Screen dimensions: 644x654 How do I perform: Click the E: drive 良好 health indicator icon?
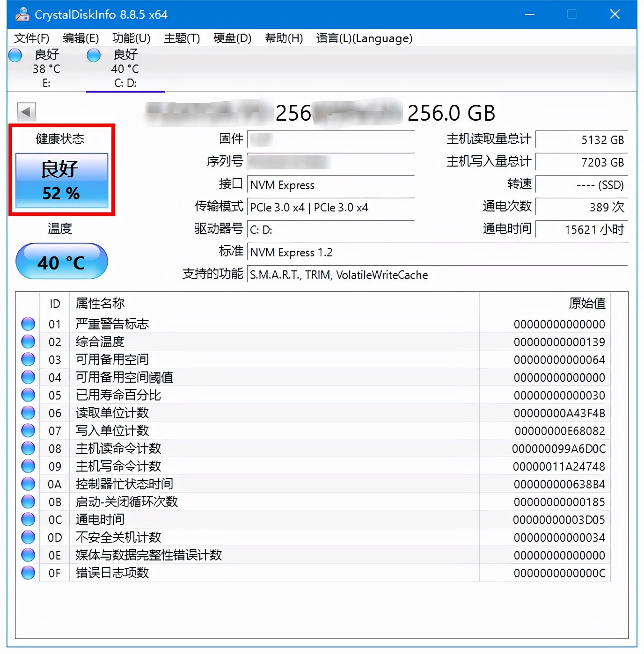click(x=15, y=55)
